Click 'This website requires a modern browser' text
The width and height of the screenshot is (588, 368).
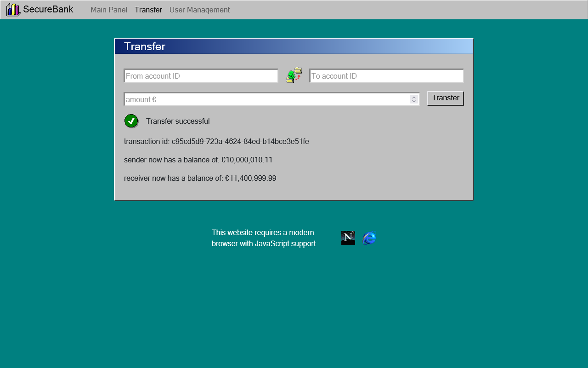264,238
